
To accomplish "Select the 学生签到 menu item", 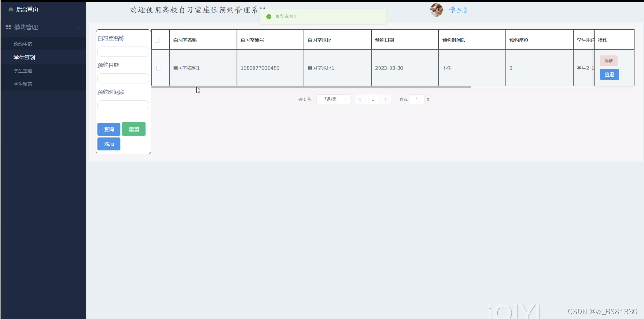I will coord(24,58).
